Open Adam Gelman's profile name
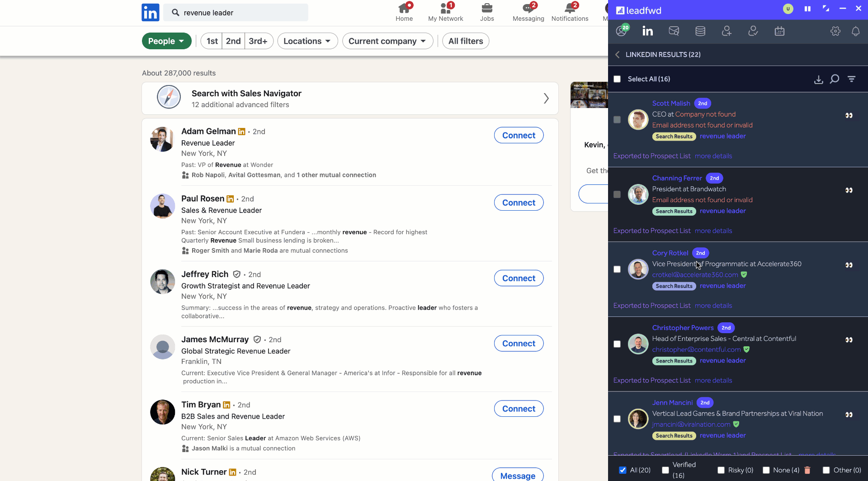Image resolution: width=868 pixels, height=481 pixels. (x=208, y=131)
